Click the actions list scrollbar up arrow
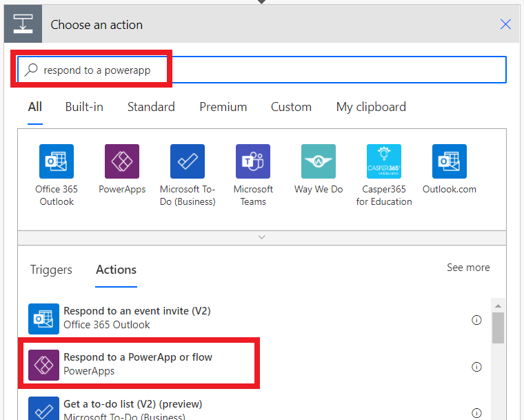The width and height of the screenshot is (524, 420). click(498, 306)
